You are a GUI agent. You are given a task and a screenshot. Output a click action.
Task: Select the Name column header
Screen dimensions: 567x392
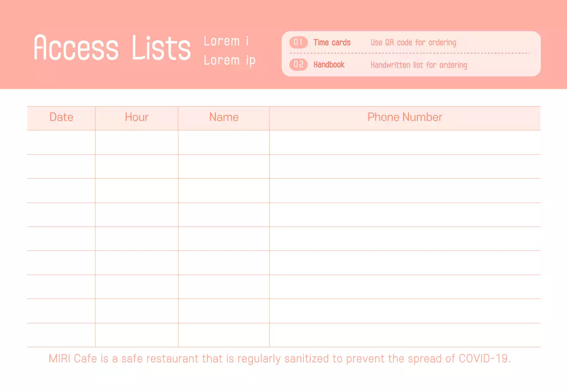click(x=224, y=117)
